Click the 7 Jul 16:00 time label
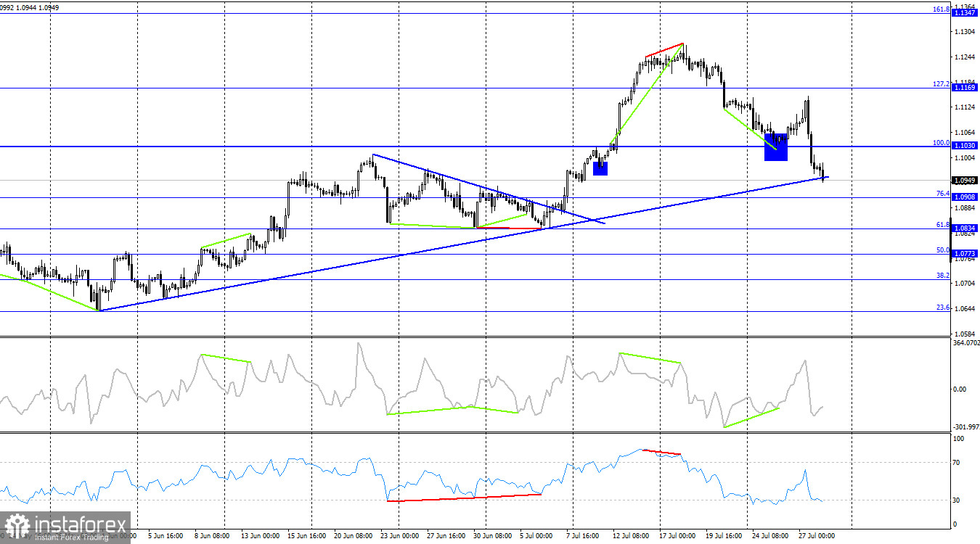Image resolution: width=980 pixels, height=544 pixels. point(582,536)
